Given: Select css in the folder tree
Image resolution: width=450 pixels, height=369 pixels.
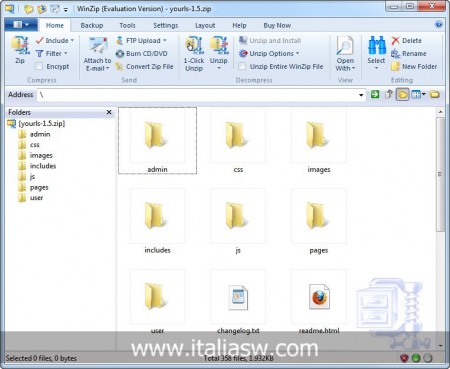Looking at the screenshot, I should [29, 145].
